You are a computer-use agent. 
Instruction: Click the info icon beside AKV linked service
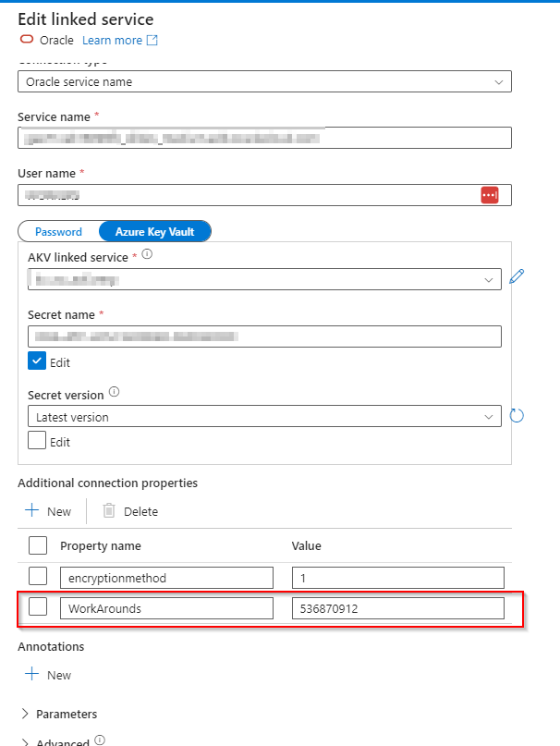147,254
